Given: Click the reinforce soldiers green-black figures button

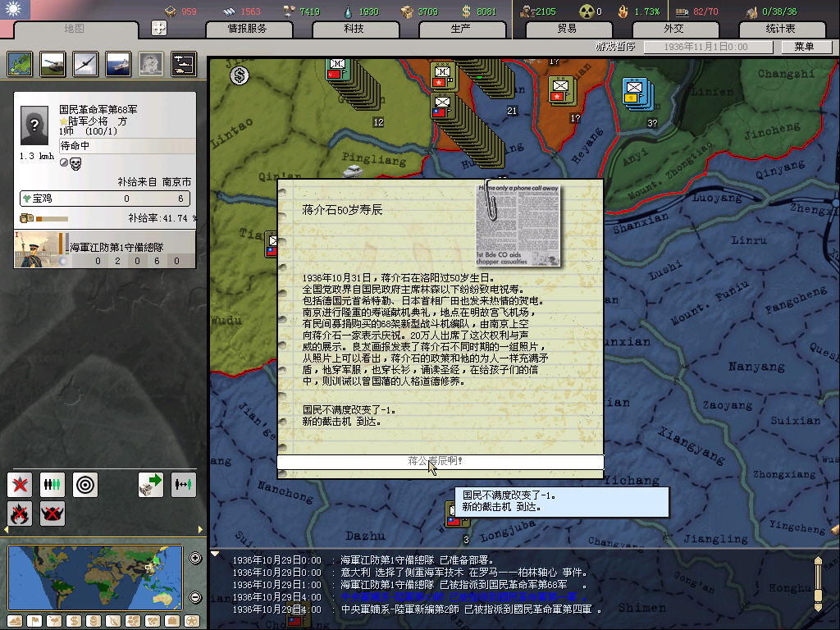Looking at the screenshot, I should (x=52, y=485).
